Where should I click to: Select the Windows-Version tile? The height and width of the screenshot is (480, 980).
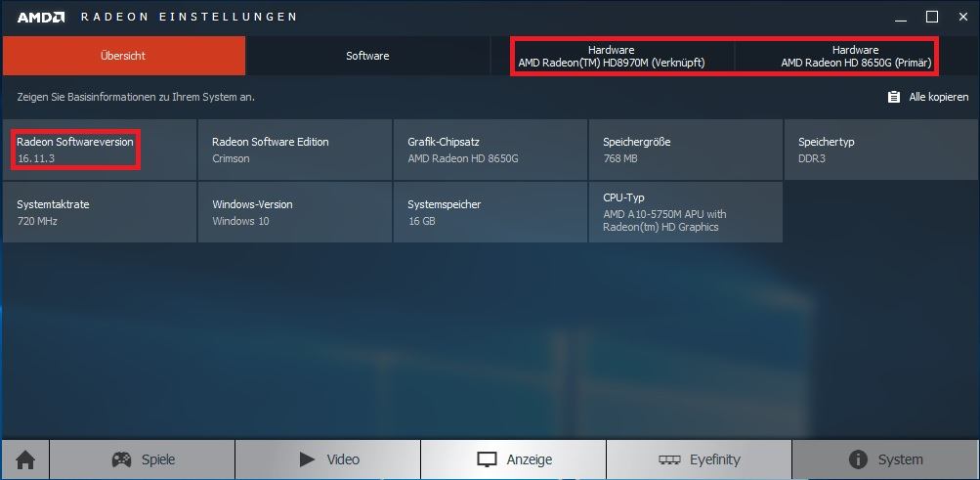(295, 212)
